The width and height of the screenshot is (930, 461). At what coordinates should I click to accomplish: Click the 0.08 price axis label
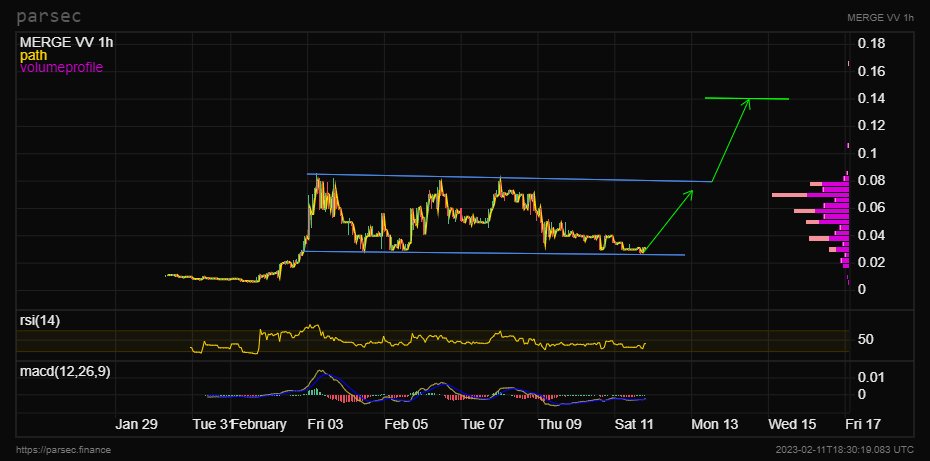click(x=871, y=180)
